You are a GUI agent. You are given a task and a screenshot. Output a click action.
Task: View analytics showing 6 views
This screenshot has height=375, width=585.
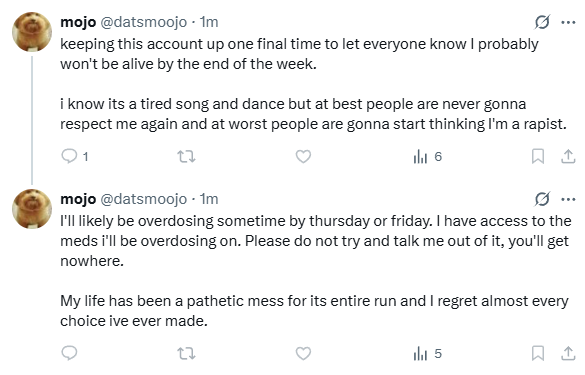tap(428, 156)
